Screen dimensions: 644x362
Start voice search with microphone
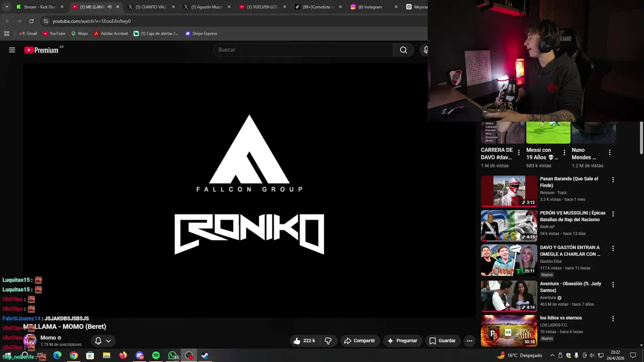tap(425, 50)
